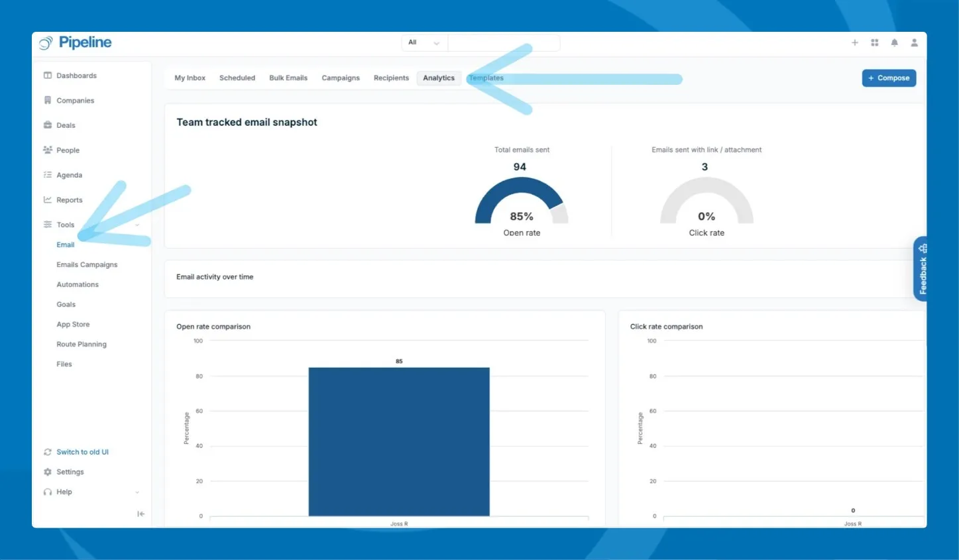The image size is (959, 560).
Task: Click the Companies building icon
Action: [48, 100]
